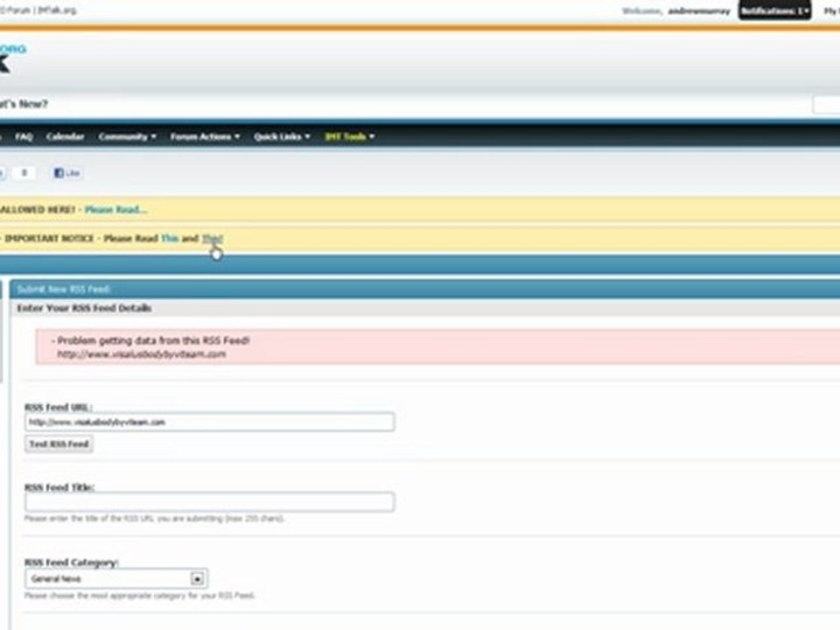
Task: Click into the RSS Feed URL field
Action: click(x=209, y=422)
